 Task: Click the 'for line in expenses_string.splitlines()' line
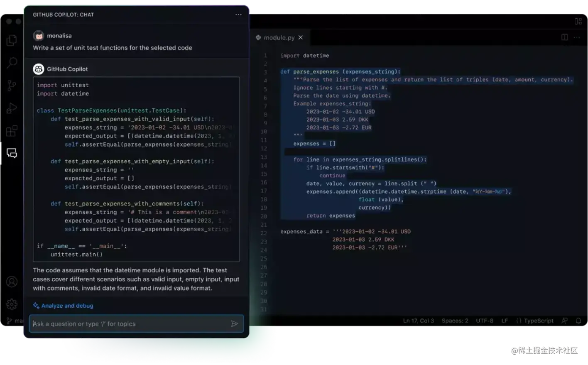(360, 159)
